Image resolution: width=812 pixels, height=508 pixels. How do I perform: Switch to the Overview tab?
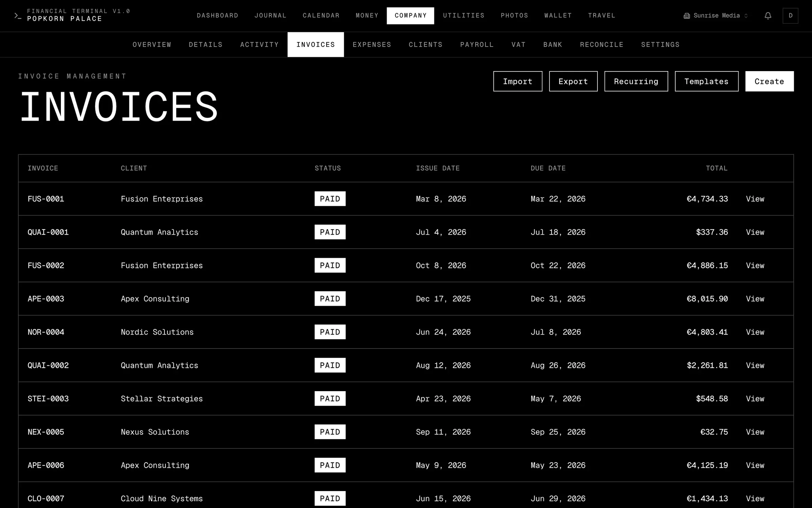tap(152, 45)
